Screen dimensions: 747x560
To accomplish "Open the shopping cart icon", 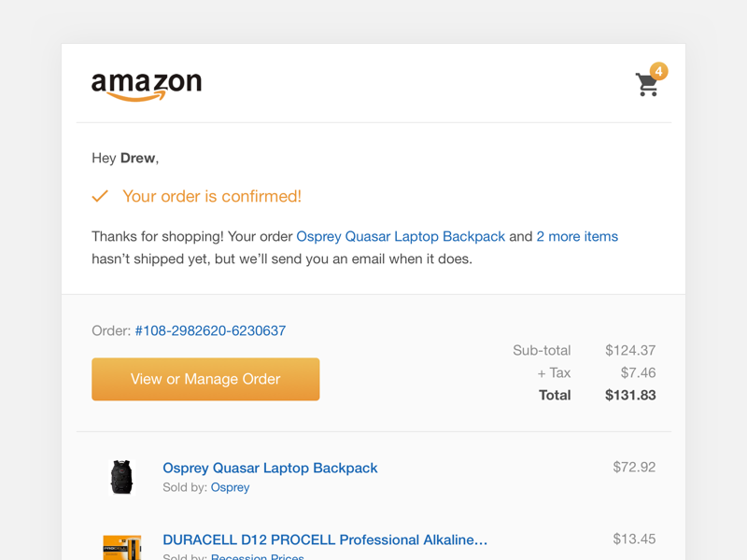I will (646, 85).
